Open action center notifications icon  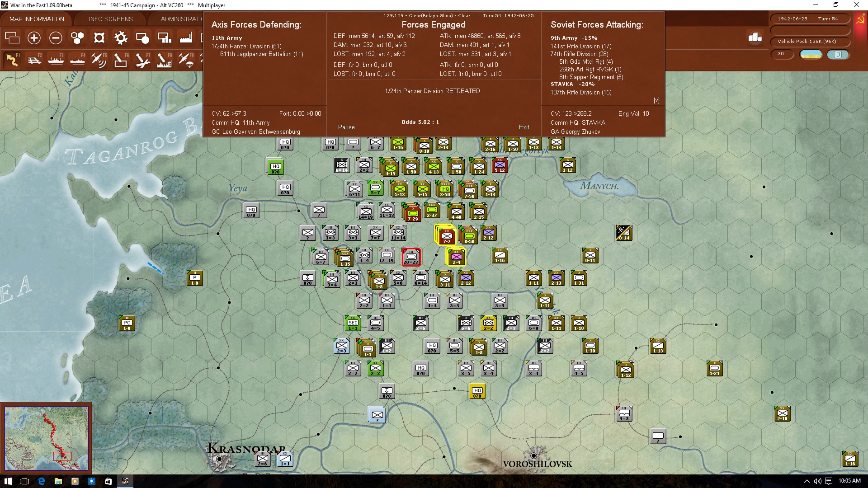pos(829,481)
